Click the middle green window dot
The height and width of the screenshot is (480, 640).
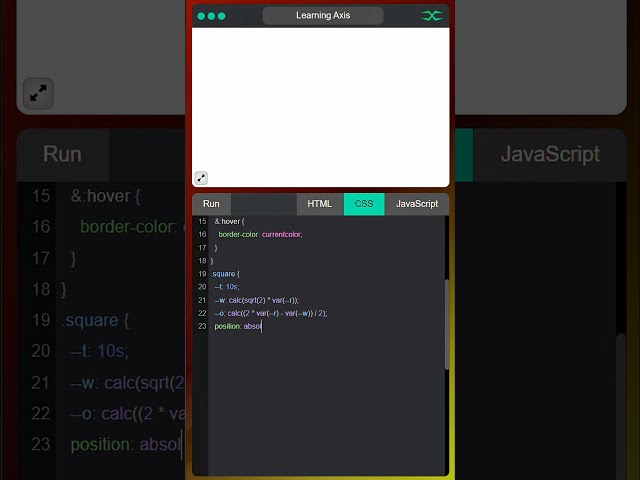pos(211,16)
